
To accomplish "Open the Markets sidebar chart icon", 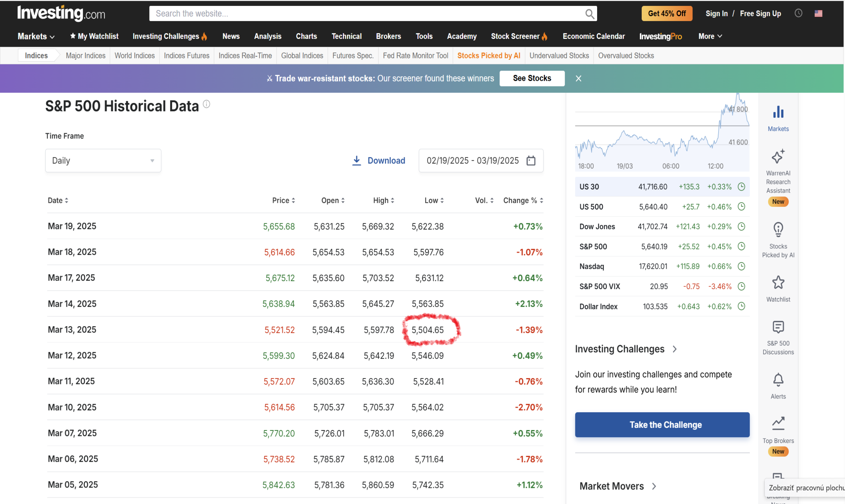I will tap(778, 112).
